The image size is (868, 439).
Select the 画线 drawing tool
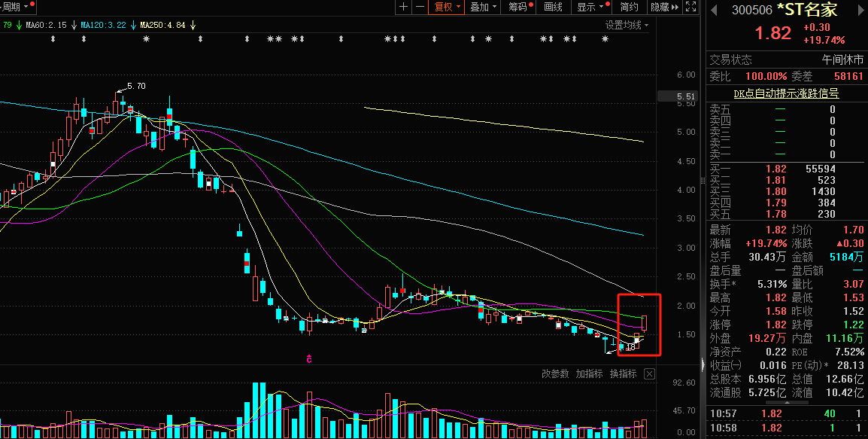554,7
